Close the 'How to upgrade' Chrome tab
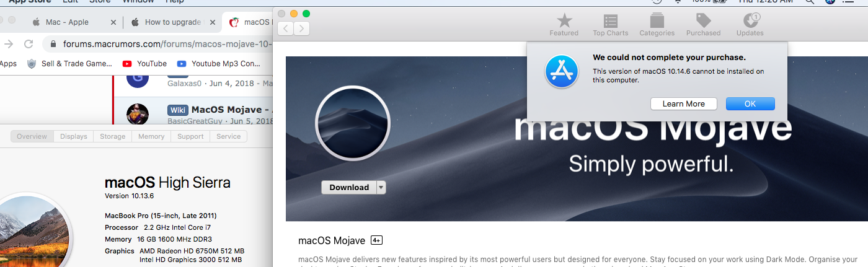868x267 pixels. point(213,22)
